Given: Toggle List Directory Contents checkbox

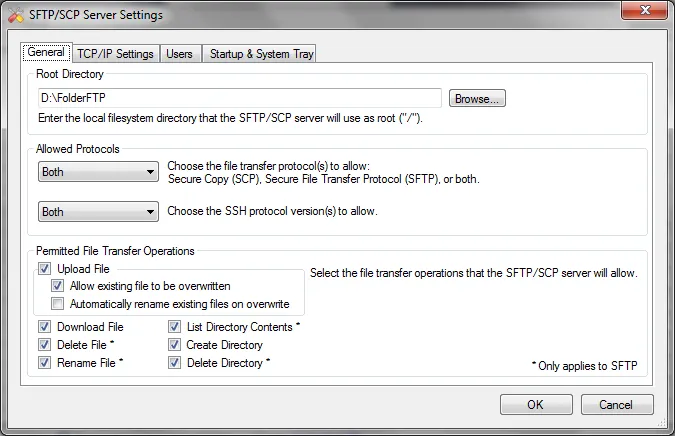Looking at the screenshot, I should click(175, 327).
